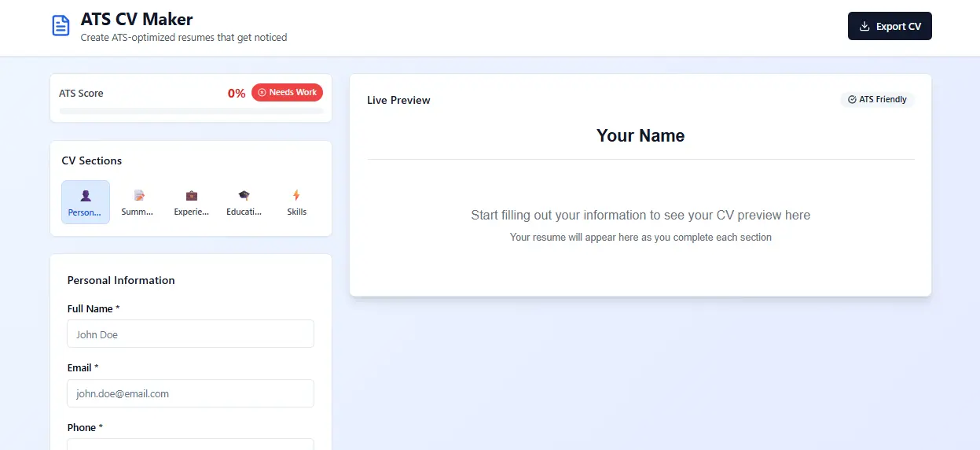This screenshot has width=980, height=450.
Task: Click the ATS Friendly badge text
Action: tap(883, 100)
